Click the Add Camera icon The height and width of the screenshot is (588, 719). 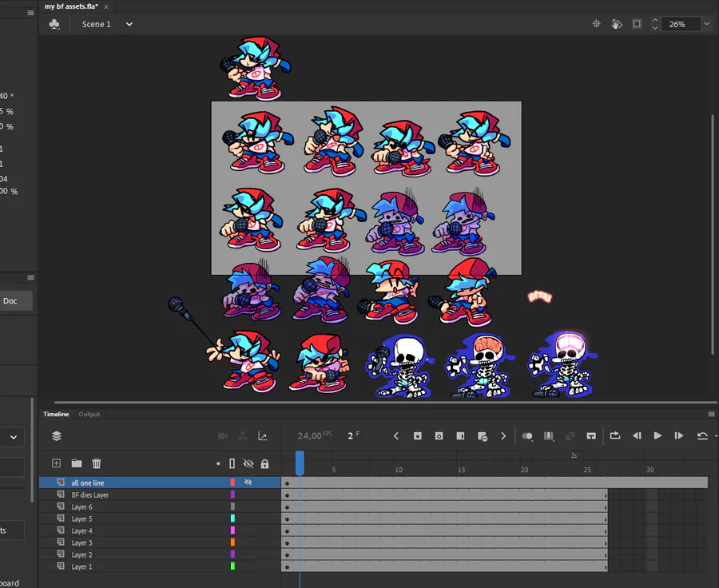pyautogui.click(x=223, y=435)
